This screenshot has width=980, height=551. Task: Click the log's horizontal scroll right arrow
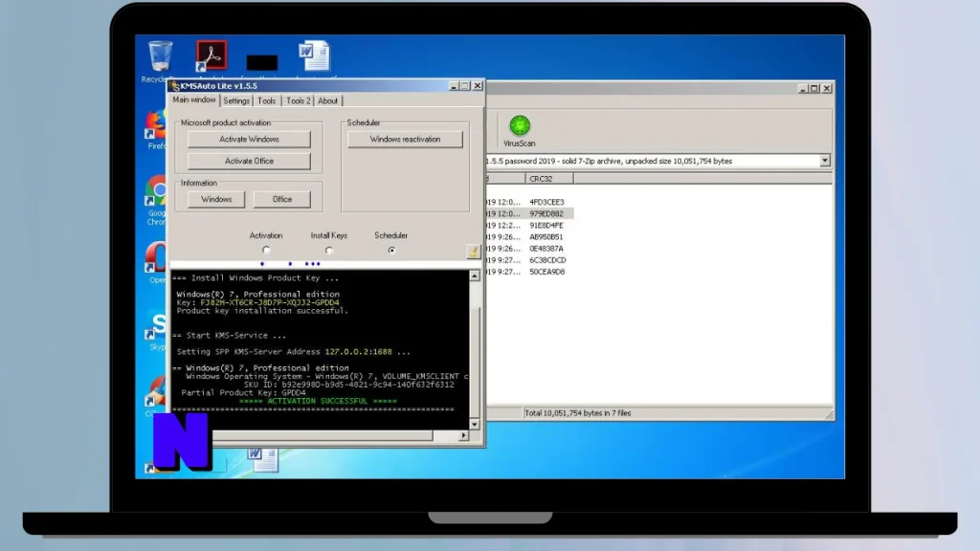click(x=463, y=435)
